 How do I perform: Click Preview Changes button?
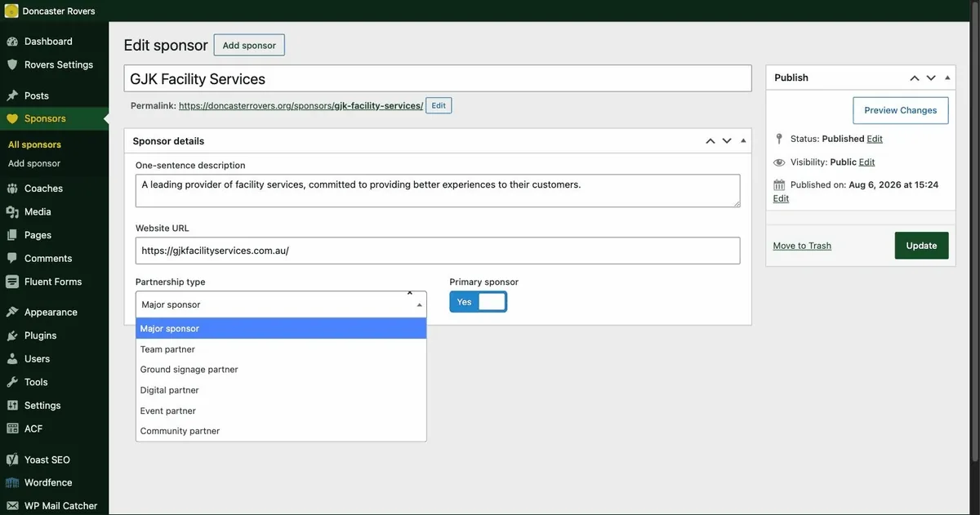pyautogui.click(x=900, y=110)
